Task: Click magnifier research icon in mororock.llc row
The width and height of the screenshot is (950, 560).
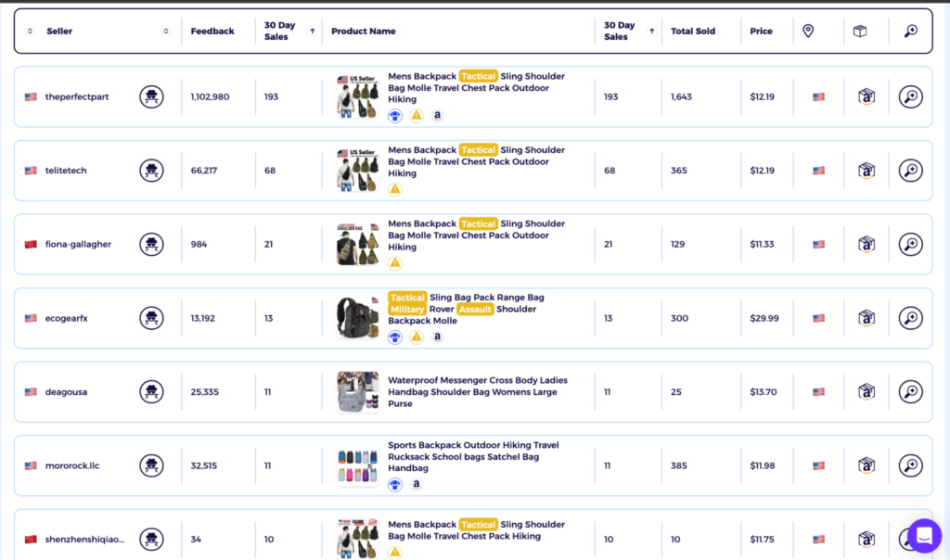Action: (911, 465)
